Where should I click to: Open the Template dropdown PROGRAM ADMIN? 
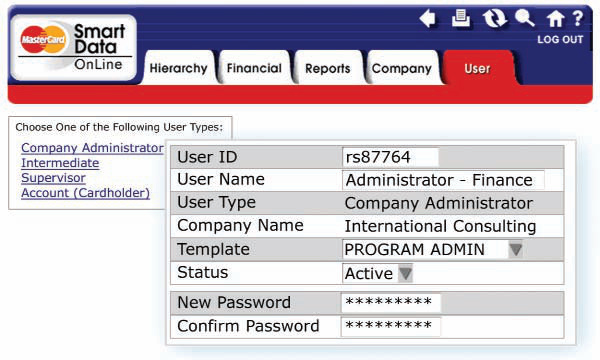[432, 249]
